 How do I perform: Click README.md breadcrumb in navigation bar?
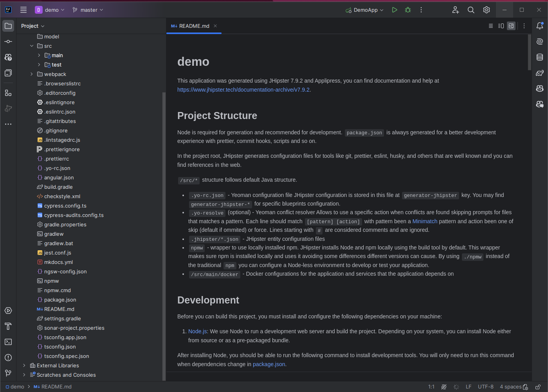(x=52, y=387)
